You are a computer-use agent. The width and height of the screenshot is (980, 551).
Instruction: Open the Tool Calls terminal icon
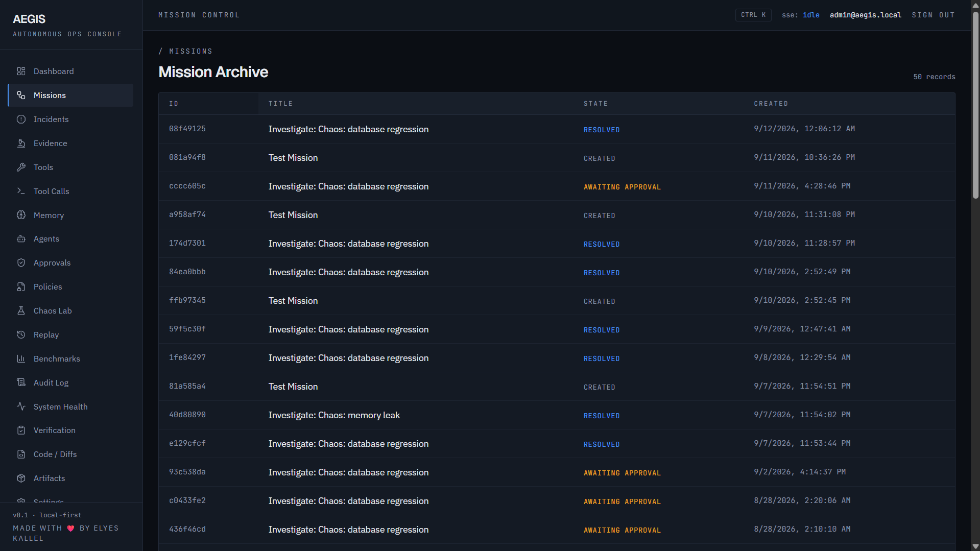[21, 191]
